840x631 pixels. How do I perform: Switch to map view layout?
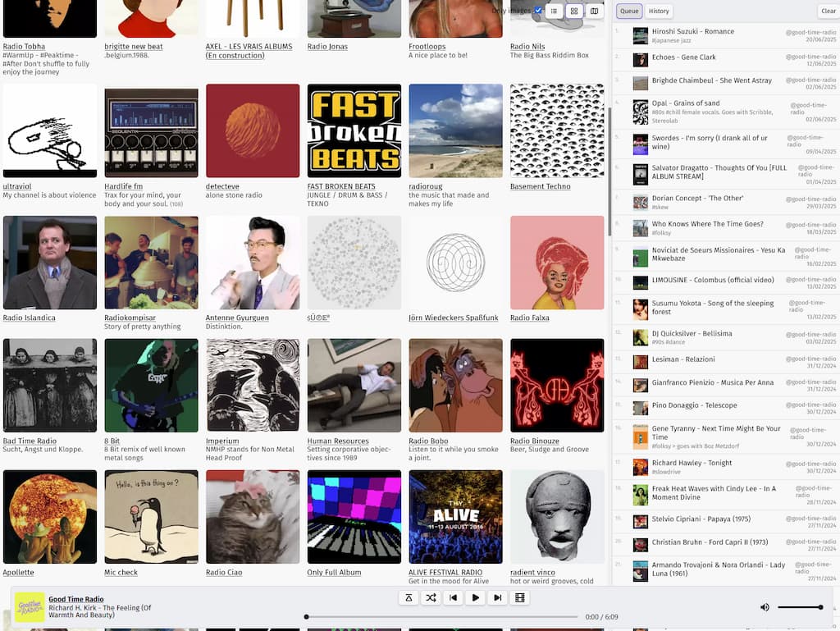(x=594, y=11)
